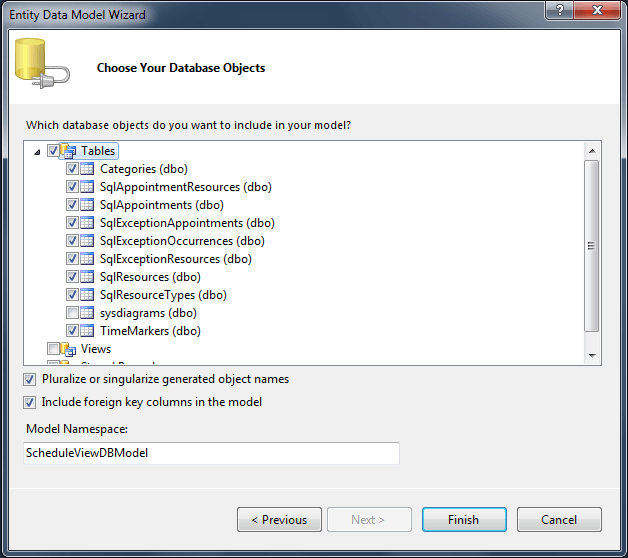This screenshot has height=558, width=628.
Task: Select the TimeMarkers (dbo) row text
Action: pos(150,331)
